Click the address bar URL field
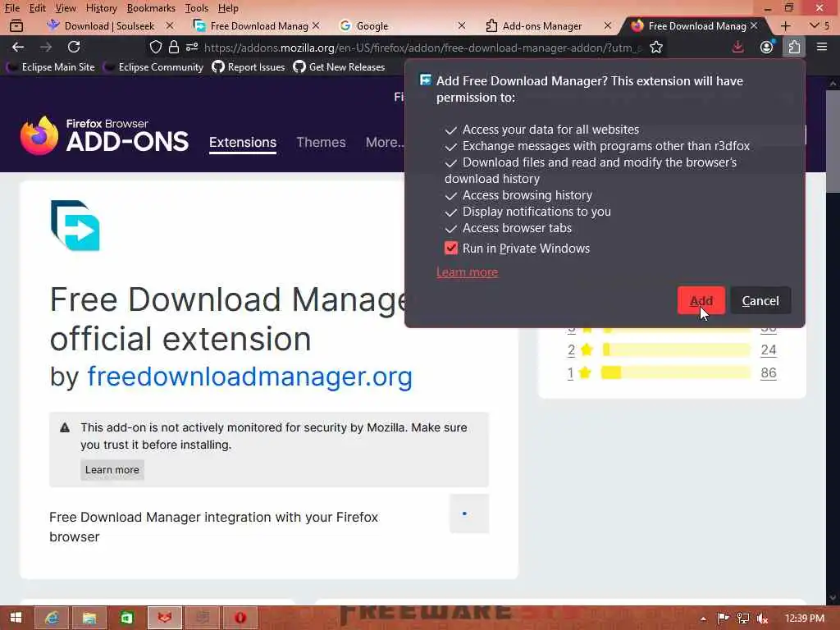The image size is (840, 630). [422, 48]
